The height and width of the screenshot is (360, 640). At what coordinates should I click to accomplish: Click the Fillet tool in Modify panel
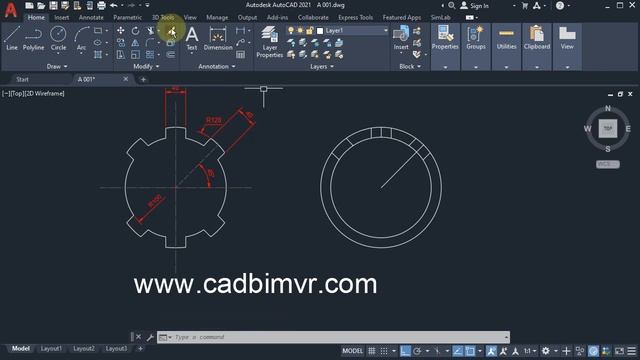pyautogui.click(x=150, y=42)
